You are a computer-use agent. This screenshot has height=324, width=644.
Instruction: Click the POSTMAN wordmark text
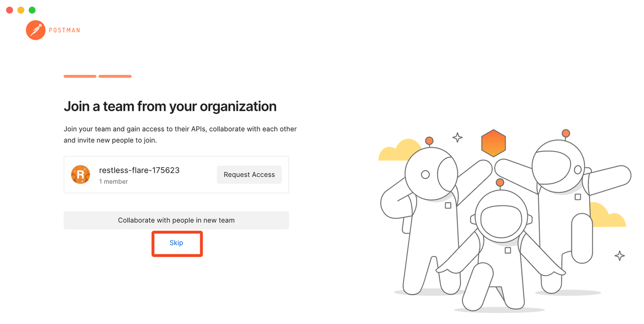(64, 30)
